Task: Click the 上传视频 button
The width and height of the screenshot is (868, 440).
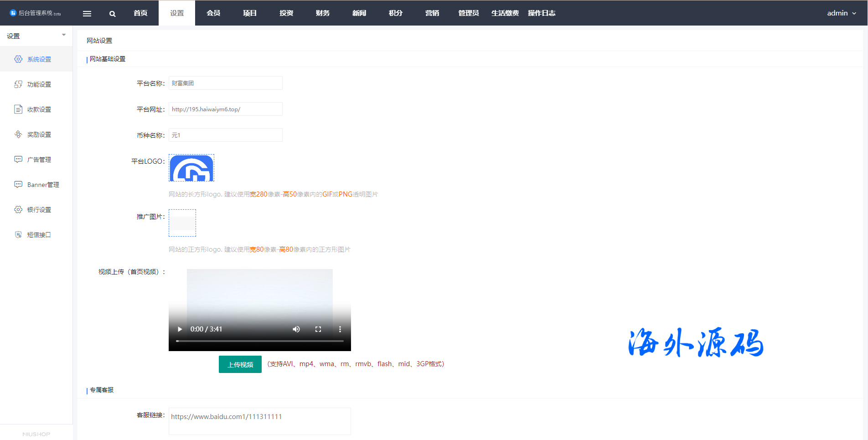Action: [x=240, y=364]
